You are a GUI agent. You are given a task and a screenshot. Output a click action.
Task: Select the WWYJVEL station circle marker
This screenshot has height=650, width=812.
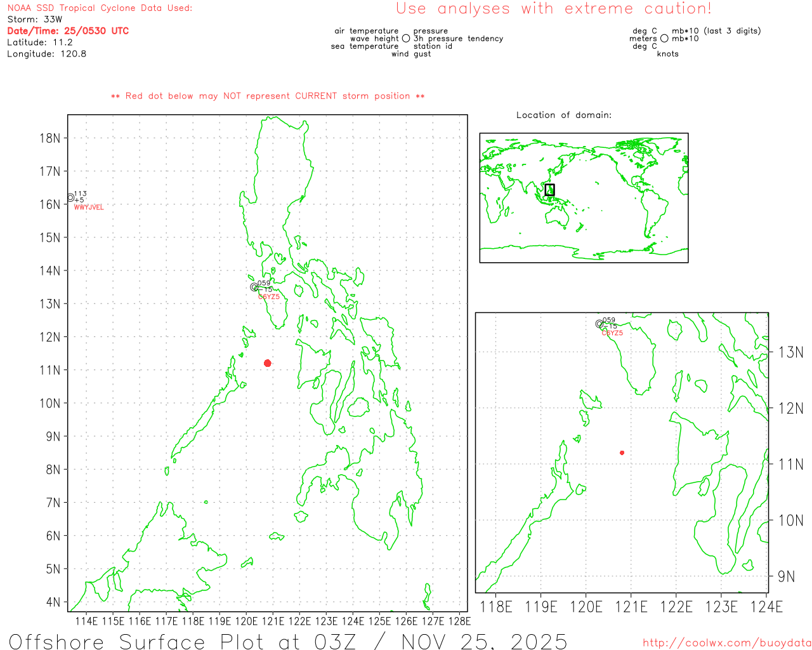click(70, 197)
